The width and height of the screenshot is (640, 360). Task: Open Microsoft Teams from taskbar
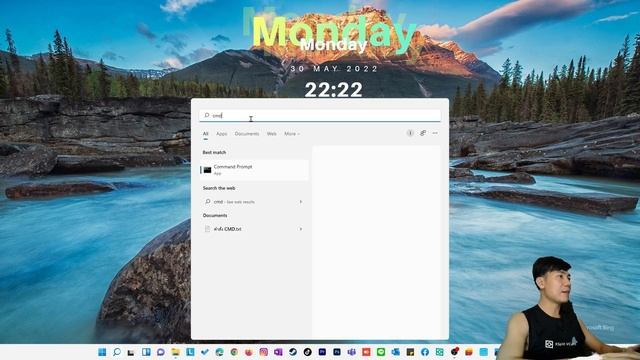pos(351,352)
